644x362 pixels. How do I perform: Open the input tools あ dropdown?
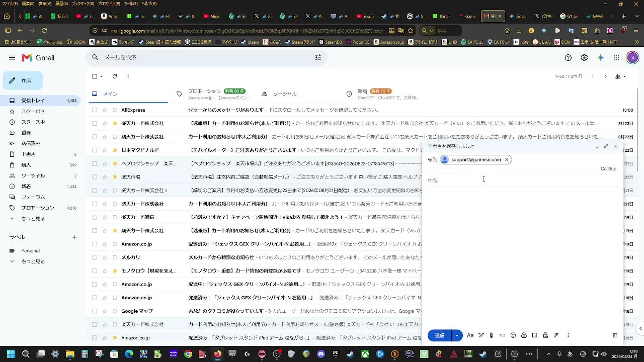point(621,76)
